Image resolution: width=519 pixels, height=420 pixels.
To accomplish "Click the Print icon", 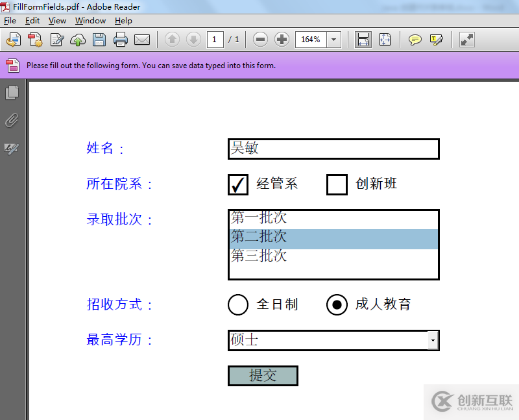I will (x=121, y=40).
